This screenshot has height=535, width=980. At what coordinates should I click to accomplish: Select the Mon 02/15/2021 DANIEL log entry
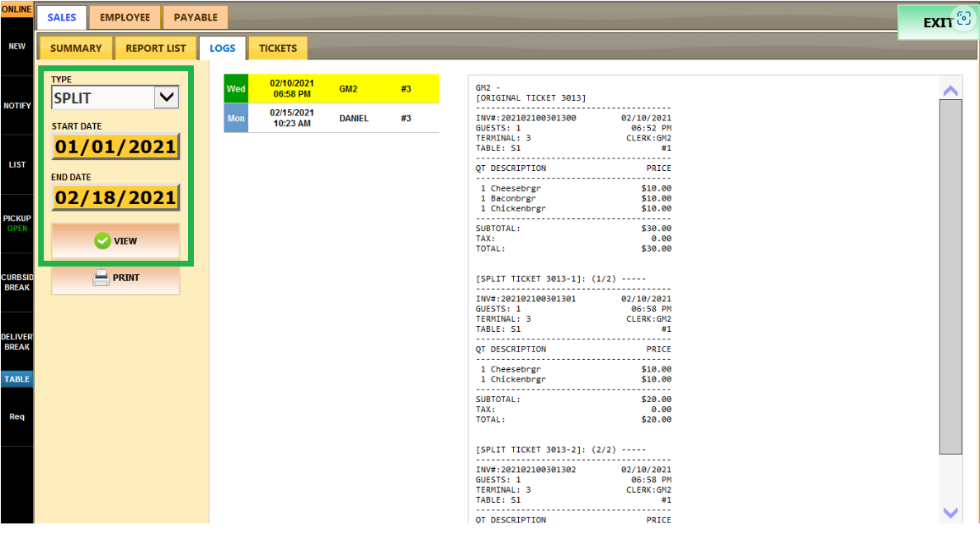[332, 118]
